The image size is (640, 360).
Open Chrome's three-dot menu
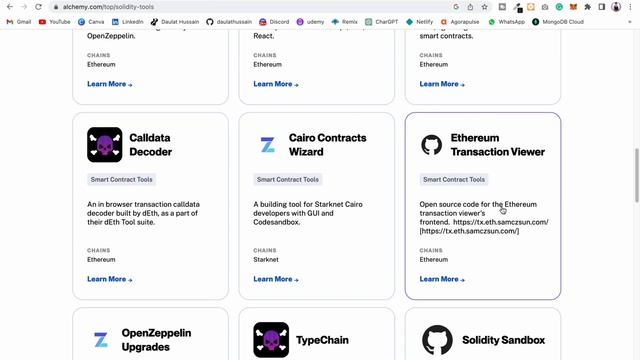pos(631,7)
